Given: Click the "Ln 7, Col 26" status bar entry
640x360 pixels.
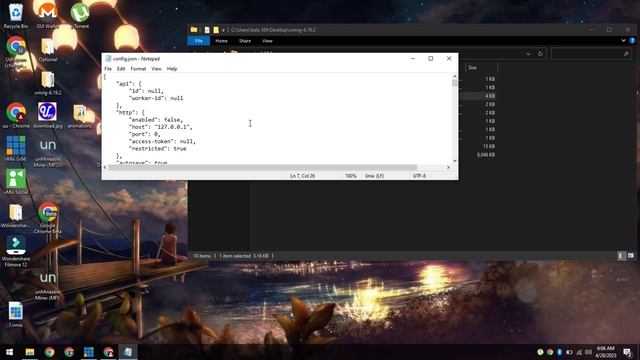Looking at the screenshot, I should (x=302, y=176).
